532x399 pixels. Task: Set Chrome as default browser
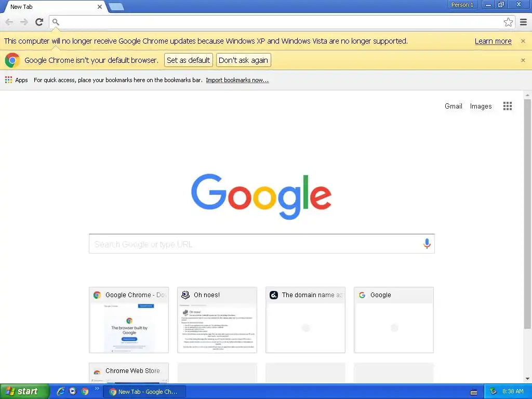(188, 60)
